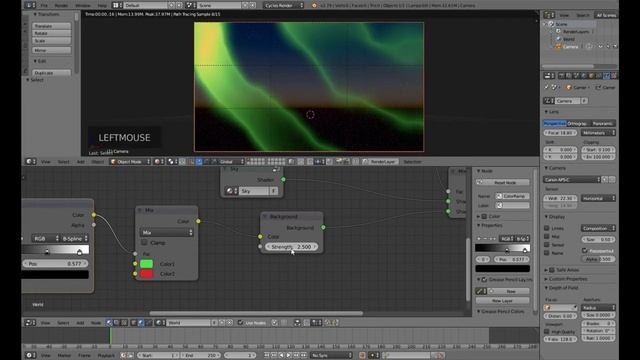Image resolution: width=640 pixels, height=360 pixels.
Task: Open the Mix blend type dropdown in Mix node
Action: pyautogui.click(x=167, y=232)
